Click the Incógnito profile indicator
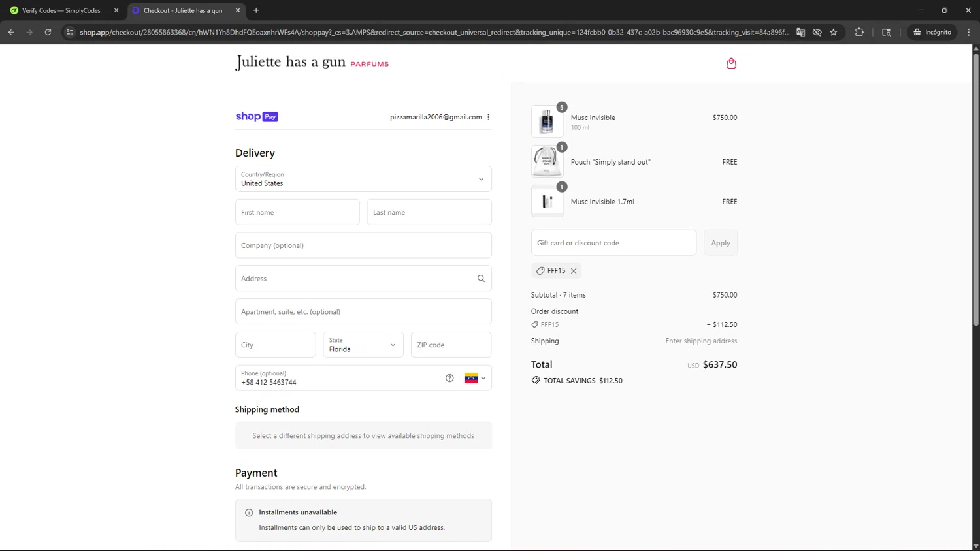980x551 pixels. pos(932,32)
